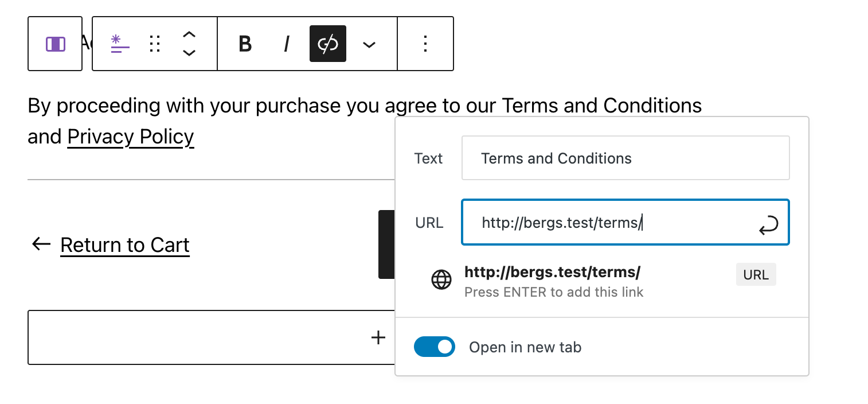The image size is (868, 404).
Task: Open the block options three-dot menu
Action: tap(425, 44)
